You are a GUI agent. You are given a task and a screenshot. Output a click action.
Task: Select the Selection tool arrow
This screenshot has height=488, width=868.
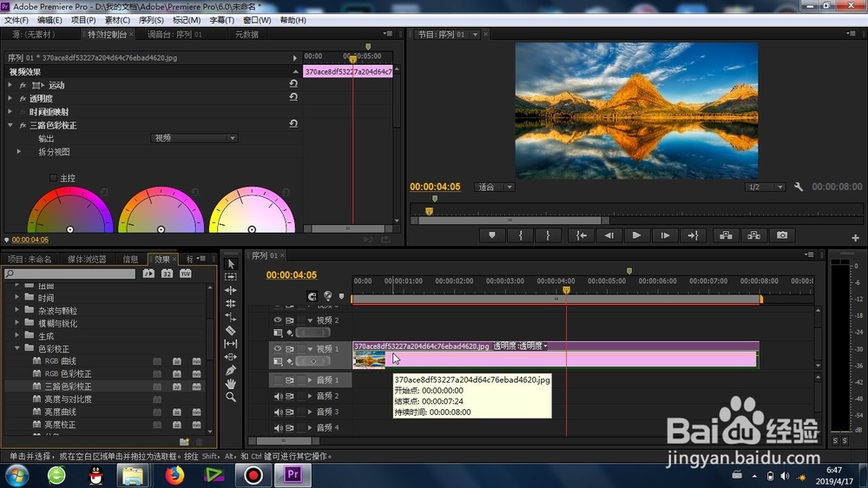click(x=231, y=264)
